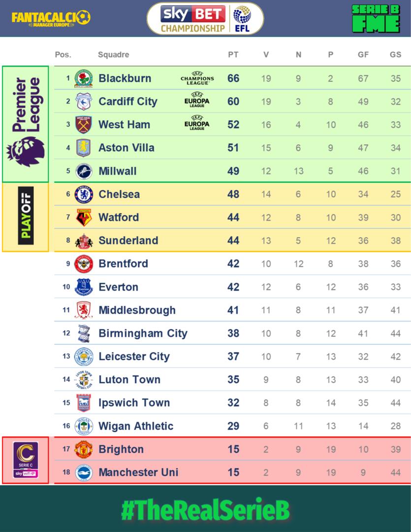
Task: Select the Everton club crest
Action: [83, 287]
